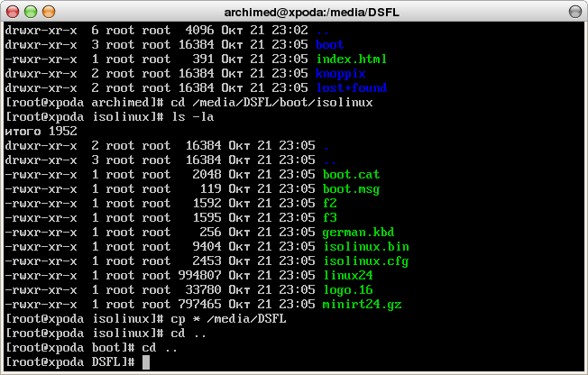The image size is (588, 375).
Task: Click the 'lost+found' directory name
Action: tap(352, 88)
